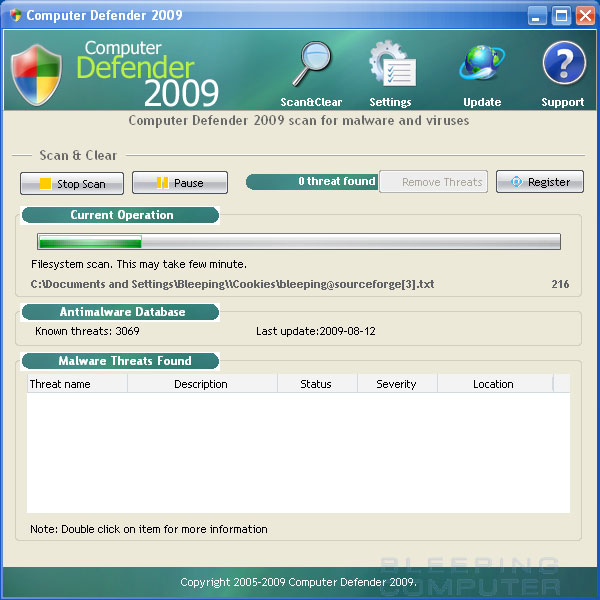
Task: Click the Register button
Action: [540, 181]
